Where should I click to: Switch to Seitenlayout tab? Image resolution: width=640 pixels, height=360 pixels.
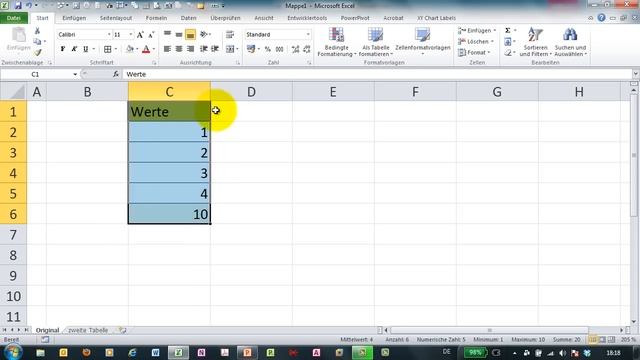[x=116, y=18]
